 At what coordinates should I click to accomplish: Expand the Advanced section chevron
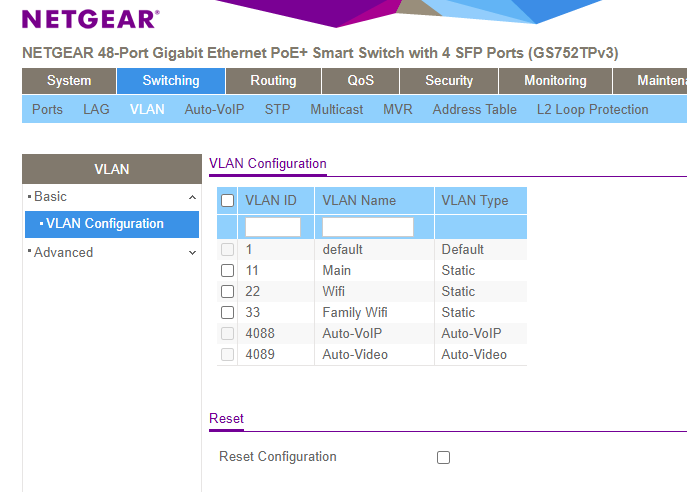192,253
